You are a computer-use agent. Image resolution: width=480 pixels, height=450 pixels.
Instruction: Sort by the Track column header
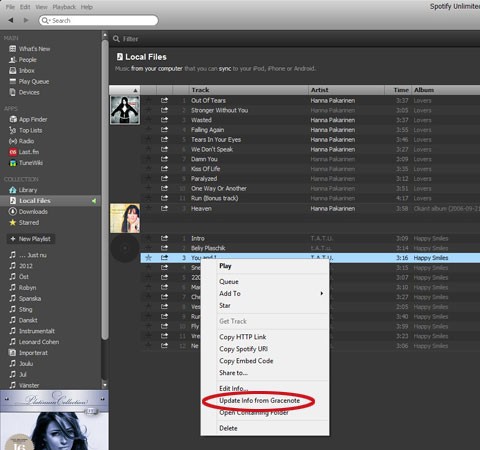click(x=248, y=90)
